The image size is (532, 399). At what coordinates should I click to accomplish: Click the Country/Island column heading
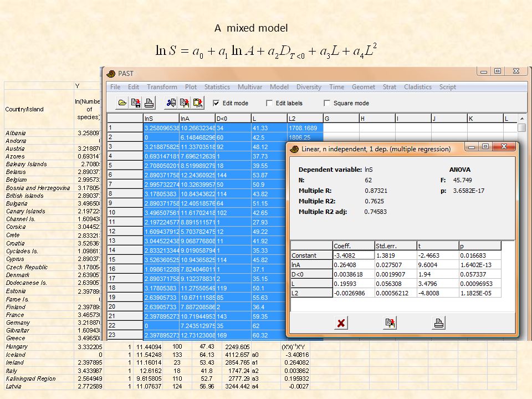(x=24, y=109)
